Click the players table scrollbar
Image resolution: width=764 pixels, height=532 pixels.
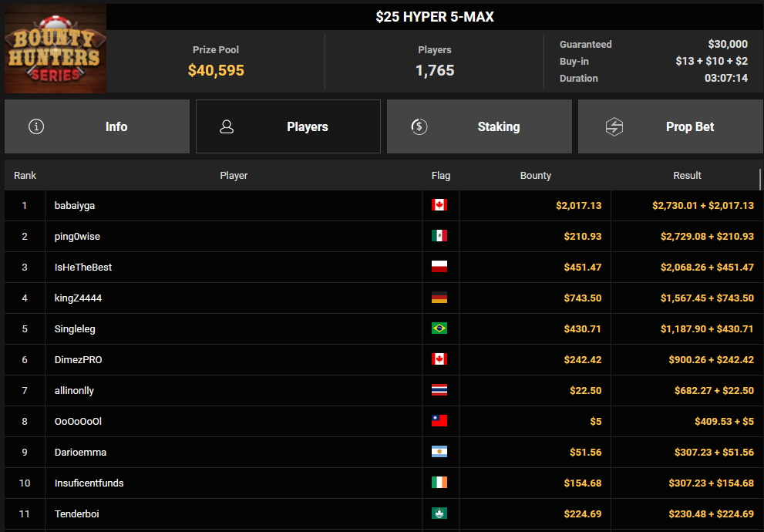pyautogui.click(x=760, y=180)
